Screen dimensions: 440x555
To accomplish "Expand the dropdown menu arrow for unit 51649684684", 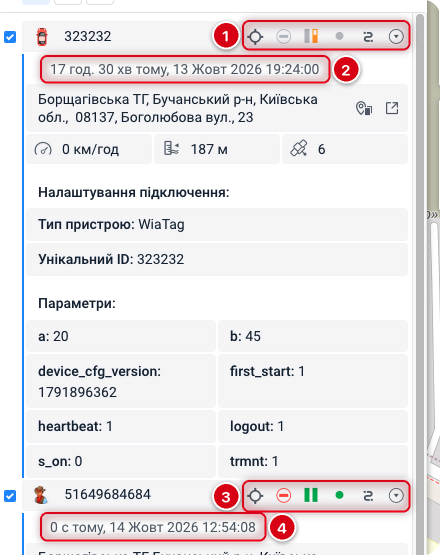I will point(396,496).
